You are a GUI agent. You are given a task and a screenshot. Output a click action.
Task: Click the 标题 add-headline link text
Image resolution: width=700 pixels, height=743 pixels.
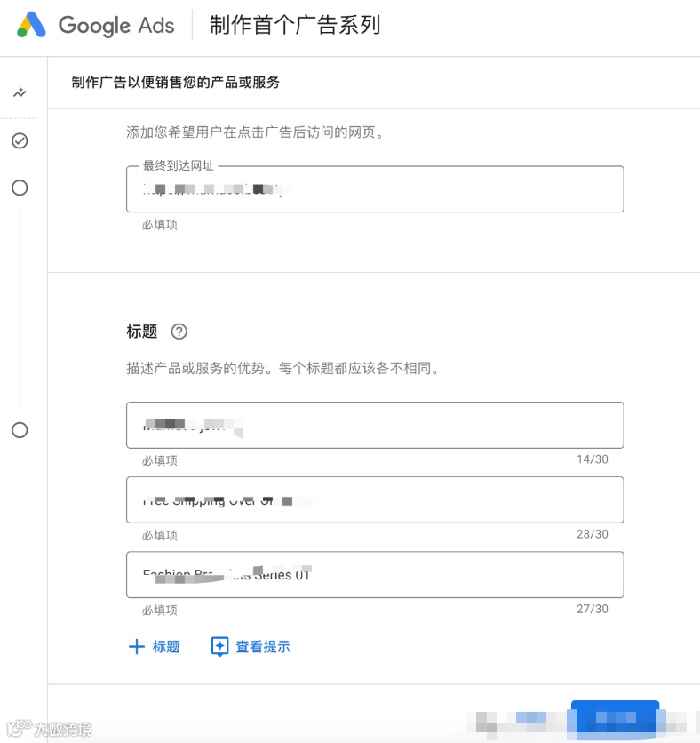[166, 646]
